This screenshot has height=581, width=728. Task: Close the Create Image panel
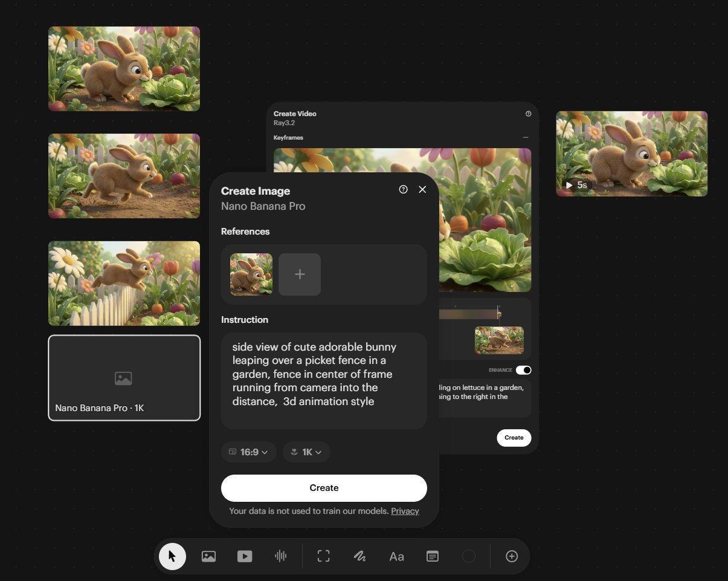(x=422, y=189)
